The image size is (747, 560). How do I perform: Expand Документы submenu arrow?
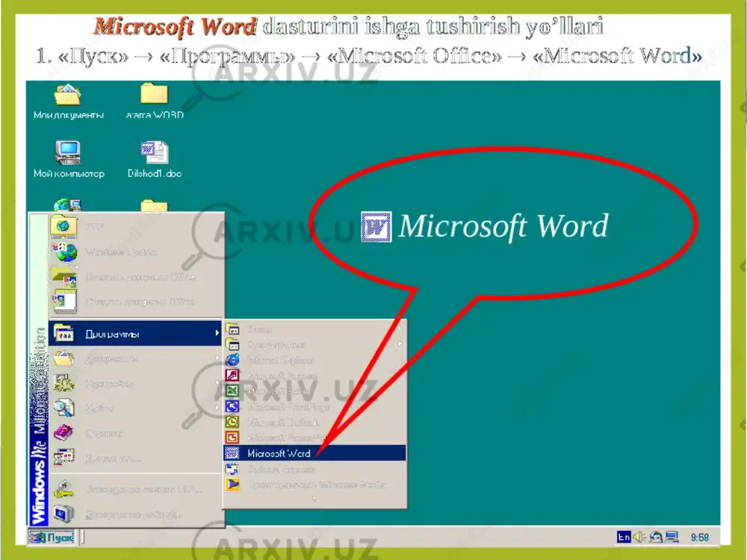[x=217, y=358]
